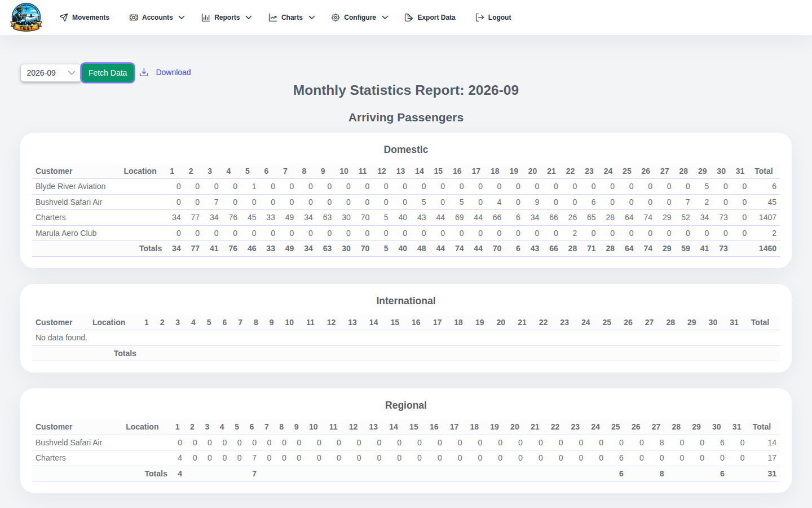Click the Download link

click(x=173, y=72)
